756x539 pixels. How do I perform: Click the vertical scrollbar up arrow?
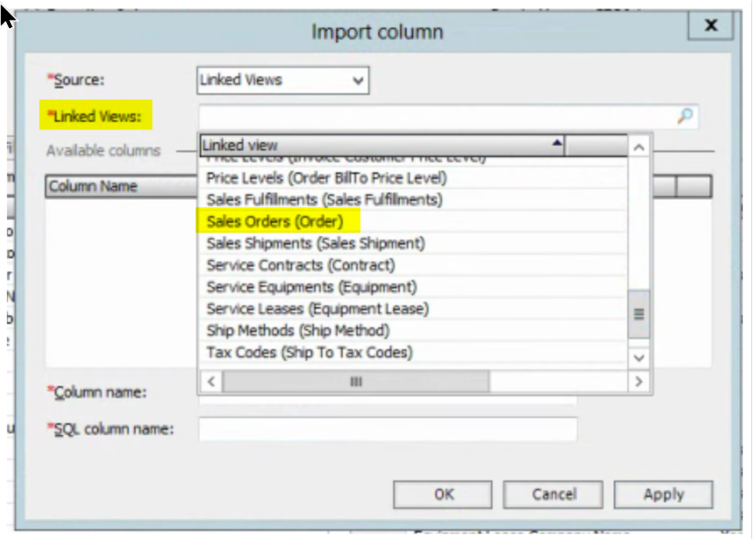[x=638, y=145]
